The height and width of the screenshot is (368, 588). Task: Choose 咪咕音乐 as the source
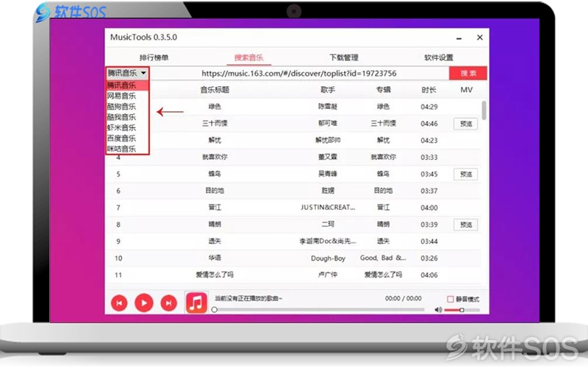click(127, 149)
